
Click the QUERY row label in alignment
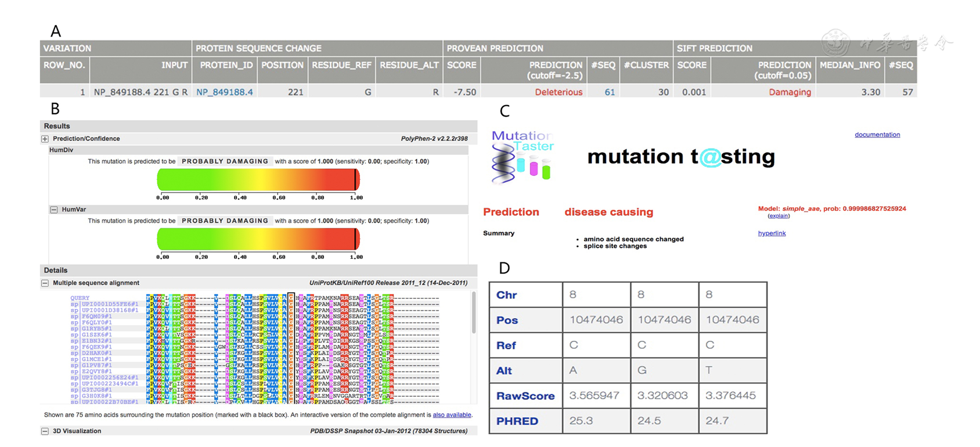coord(80,298)
